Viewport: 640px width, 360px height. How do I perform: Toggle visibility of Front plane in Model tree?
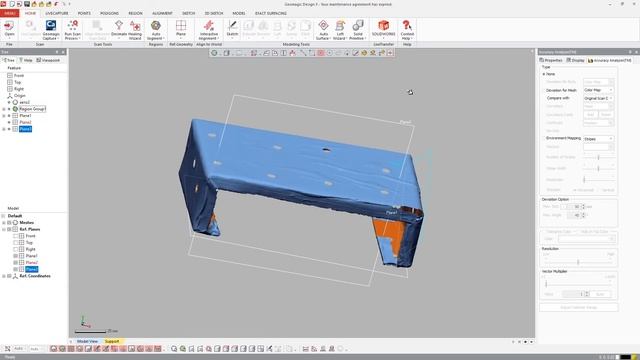16,236
